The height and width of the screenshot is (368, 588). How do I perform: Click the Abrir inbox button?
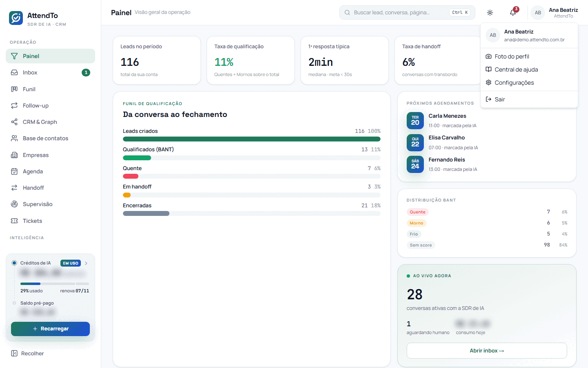click(487, 350)
